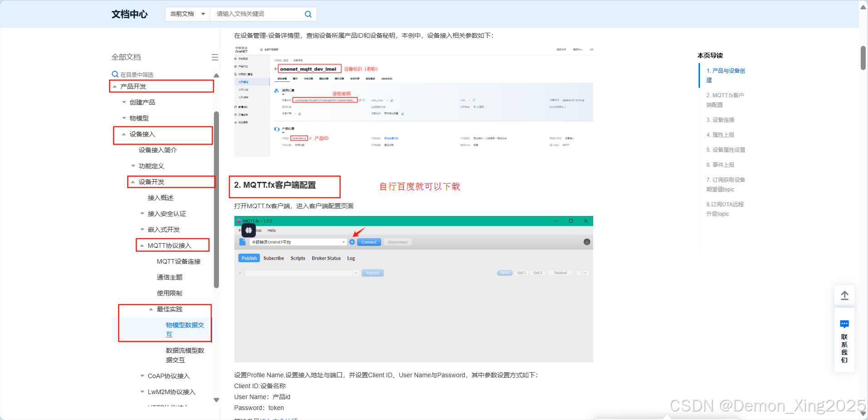Screen dimensions: 868x420
Task: Collapse the 设备接入 tree node
Action: [124, 134]
